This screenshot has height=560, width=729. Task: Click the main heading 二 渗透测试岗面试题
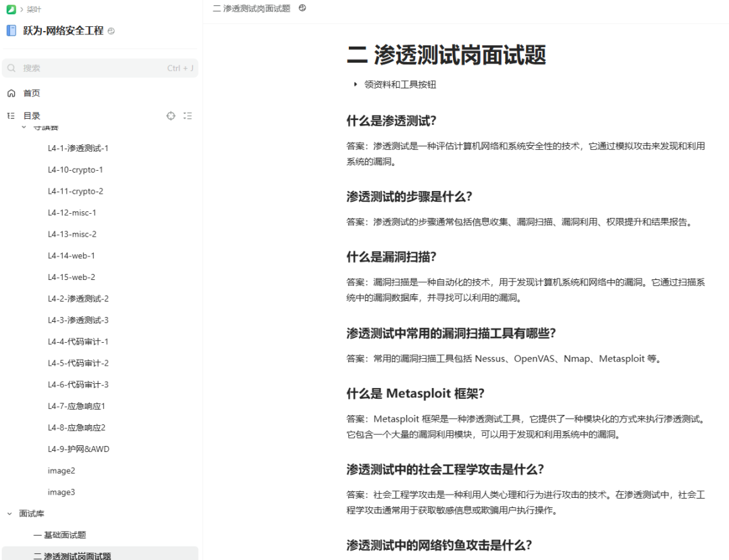tap(446, 55)
